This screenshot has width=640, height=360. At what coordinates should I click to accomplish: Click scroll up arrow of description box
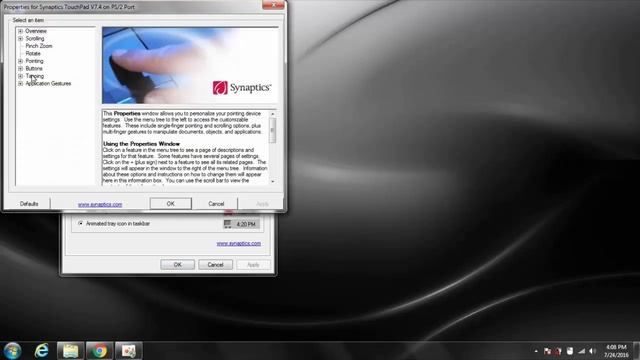point(273,114)
